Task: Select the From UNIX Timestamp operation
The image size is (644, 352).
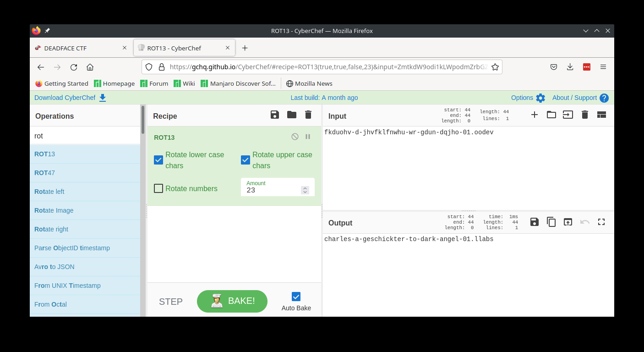Action: coord(85,286)
